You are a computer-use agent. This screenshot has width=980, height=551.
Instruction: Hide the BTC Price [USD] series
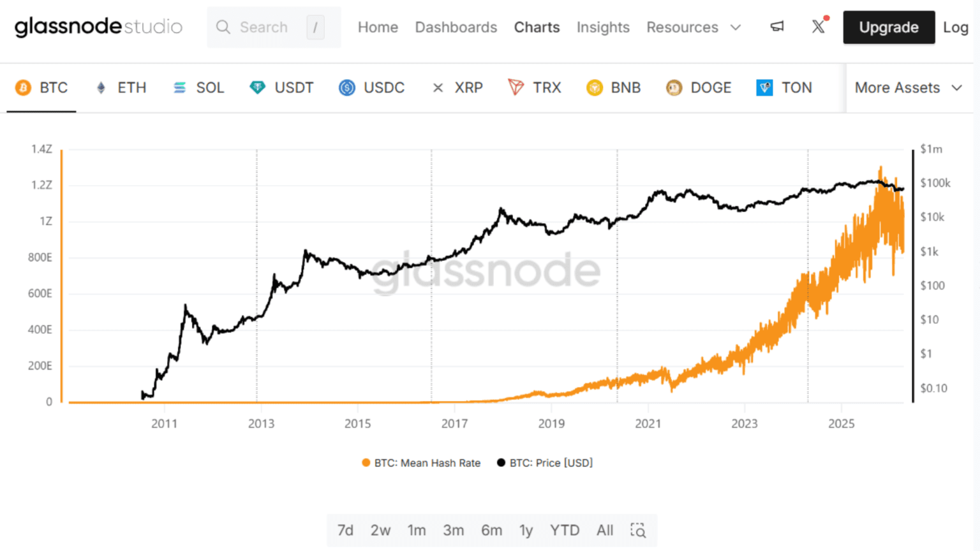click(x=545, y=463)
